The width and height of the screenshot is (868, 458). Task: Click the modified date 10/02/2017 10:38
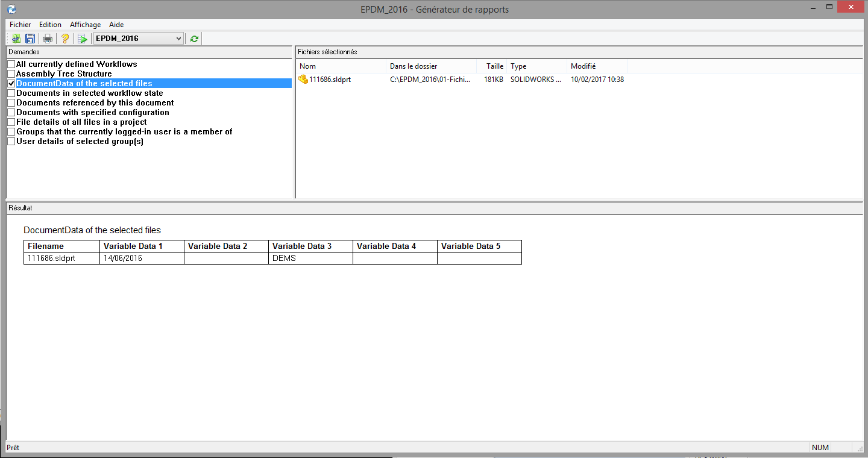coord(597,80)
